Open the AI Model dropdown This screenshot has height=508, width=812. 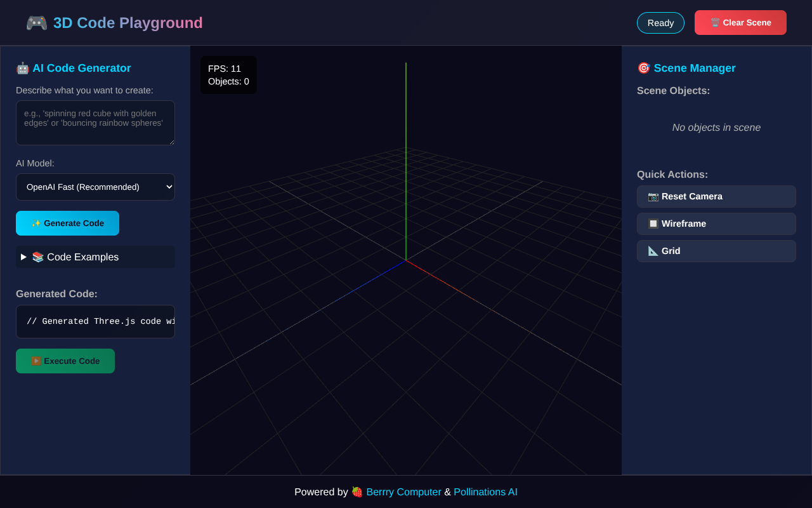95,187
